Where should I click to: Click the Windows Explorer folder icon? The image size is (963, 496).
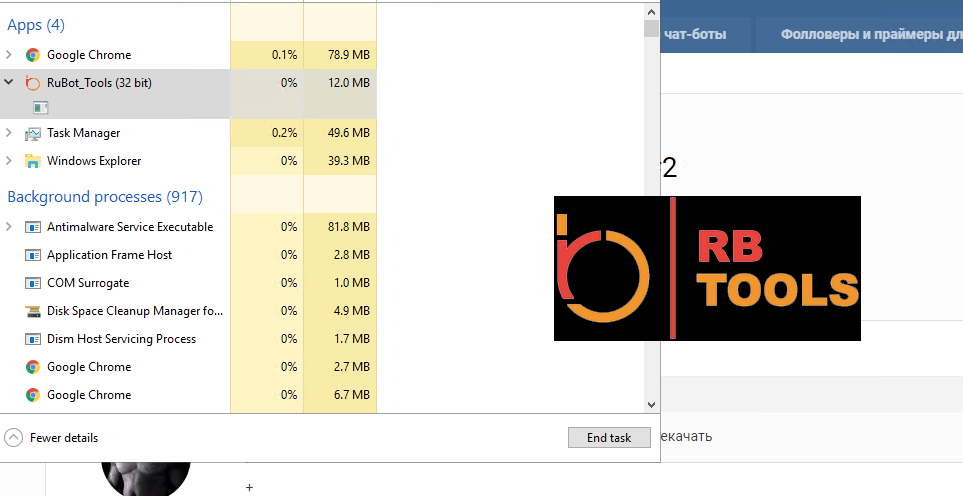pos(33,161)
